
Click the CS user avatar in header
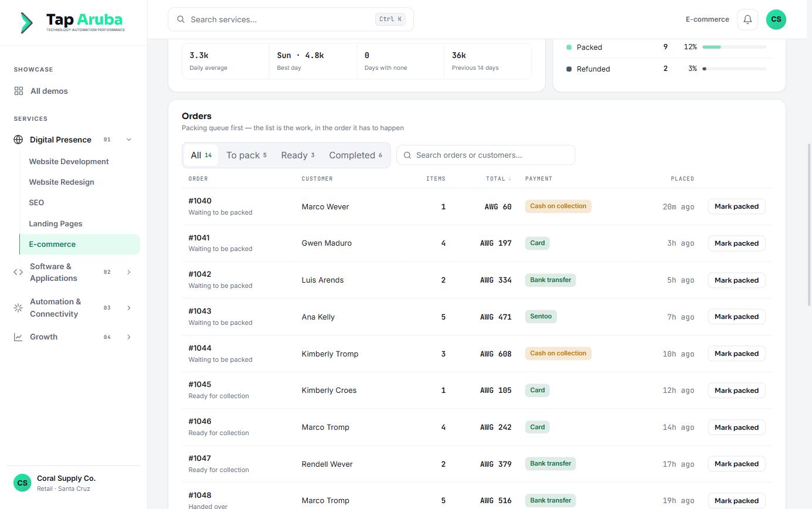click(x=776, y=19)
